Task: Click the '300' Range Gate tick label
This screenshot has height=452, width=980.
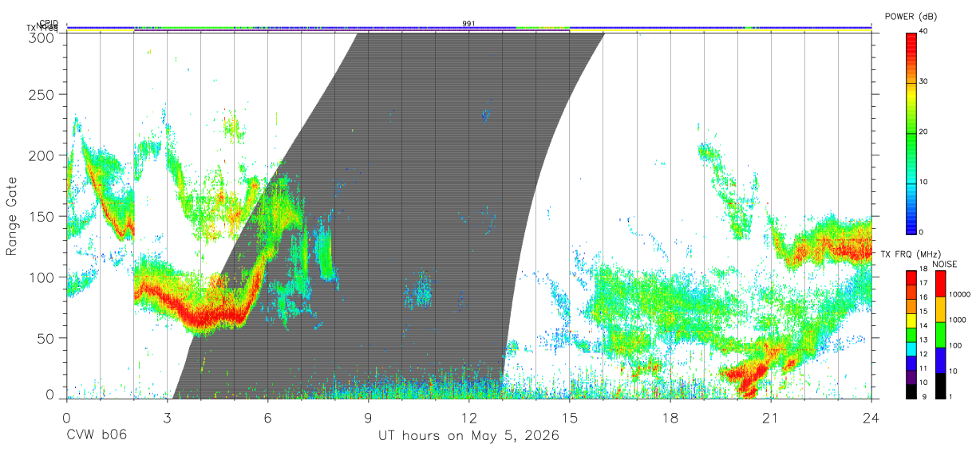Action: pyautogui.click(x=42, y=37)
